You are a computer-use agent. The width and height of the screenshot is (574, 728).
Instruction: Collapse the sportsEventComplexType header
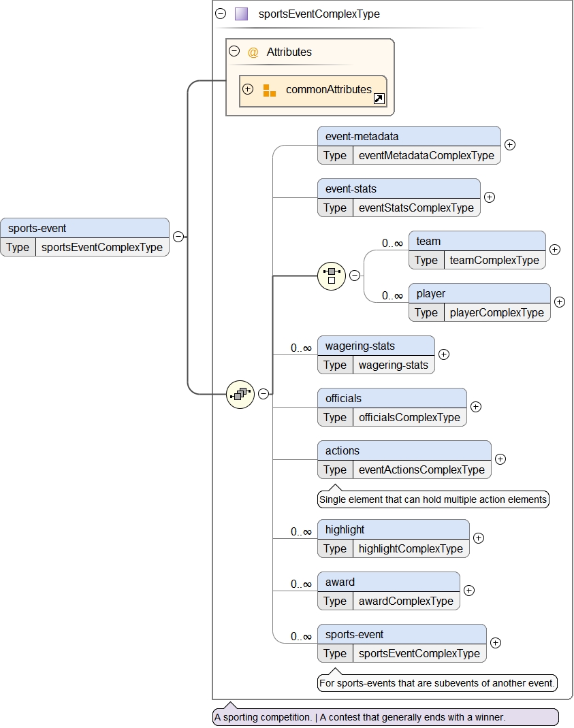(x=221, y=14)
